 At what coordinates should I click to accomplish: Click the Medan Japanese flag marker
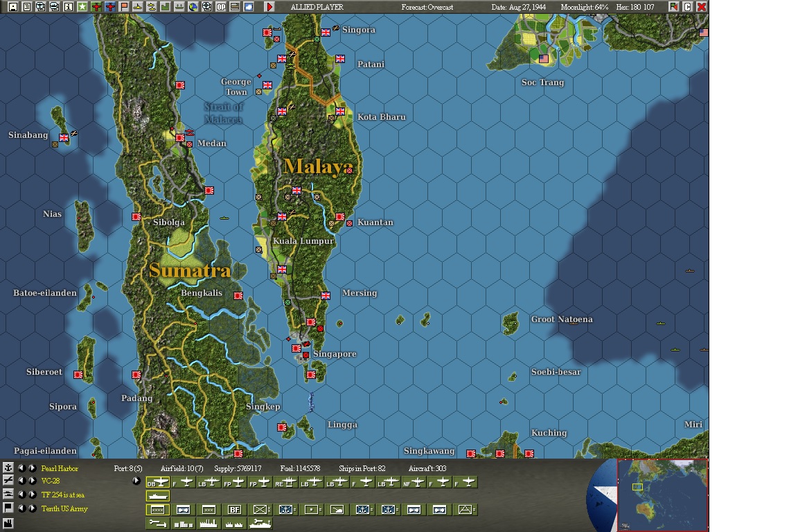click(180, 137)
